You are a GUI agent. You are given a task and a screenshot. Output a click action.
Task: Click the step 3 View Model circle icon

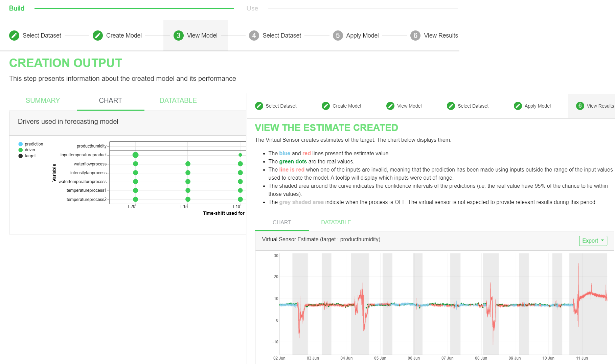coord(179,36)
